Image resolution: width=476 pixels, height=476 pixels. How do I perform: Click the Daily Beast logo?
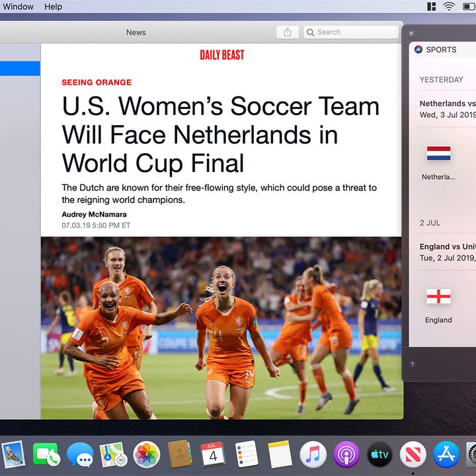coord(222,55)
